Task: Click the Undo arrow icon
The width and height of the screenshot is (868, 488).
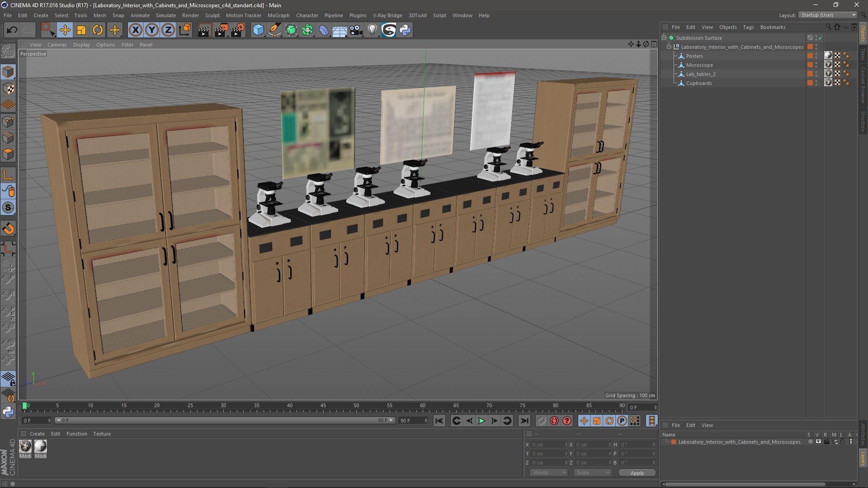Action: click(x=12, y=30)
